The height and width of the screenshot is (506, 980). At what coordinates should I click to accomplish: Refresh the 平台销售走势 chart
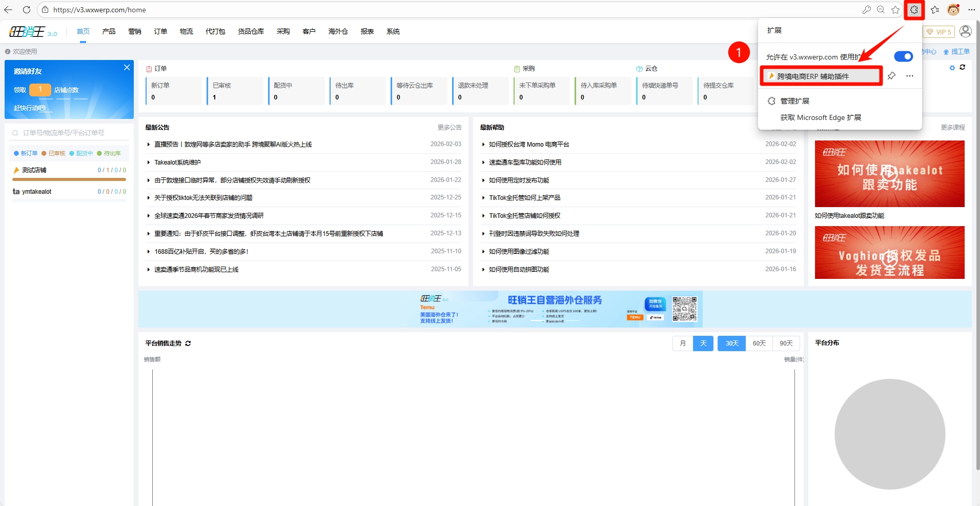point(188,343)
